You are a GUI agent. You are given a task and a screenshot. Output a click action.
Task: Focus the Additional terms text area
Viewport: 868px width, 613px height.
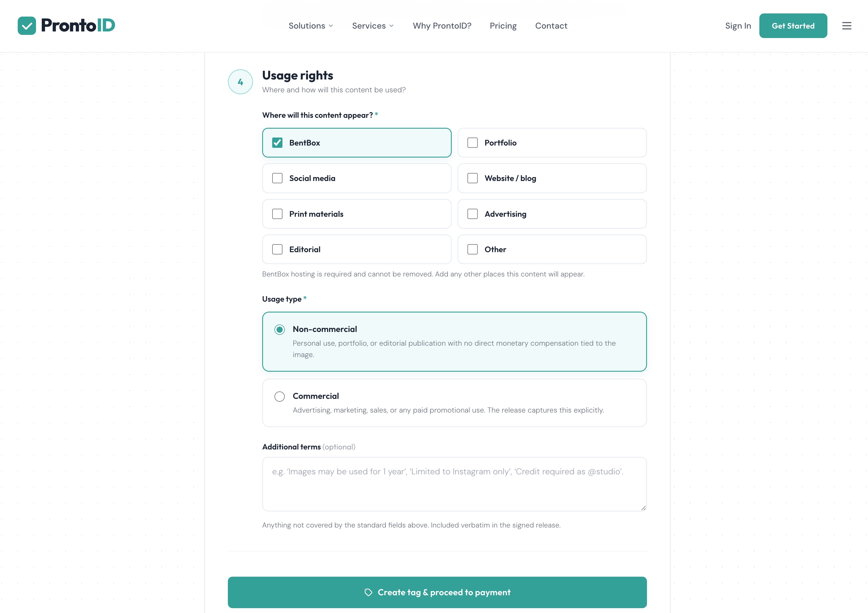click(454, 484)
